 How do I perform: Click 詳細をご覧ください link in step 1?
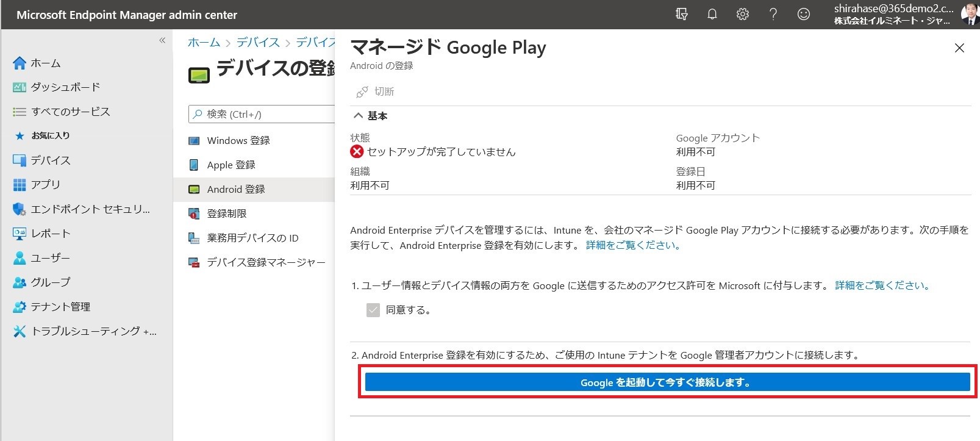tap(882, 285)
